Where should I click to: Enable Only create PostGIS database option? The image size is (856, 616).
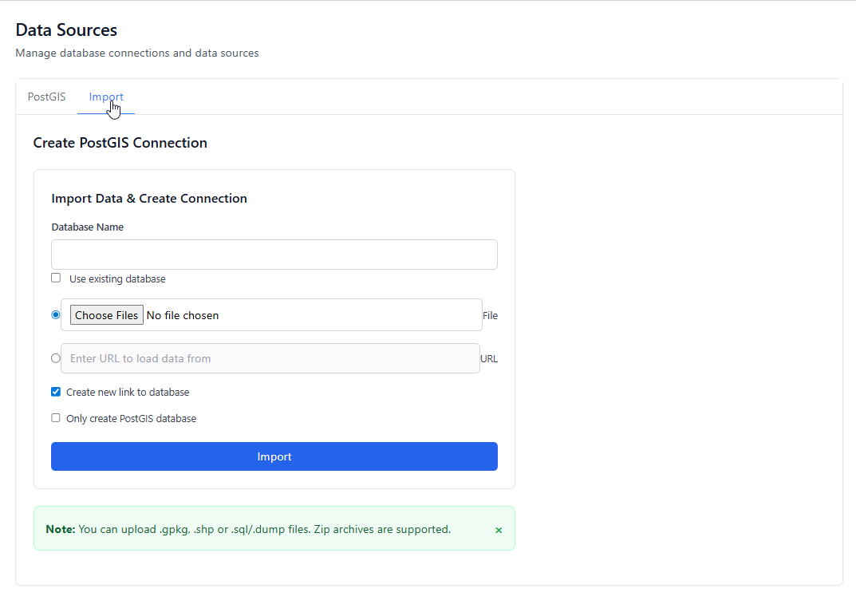(56, 418)
